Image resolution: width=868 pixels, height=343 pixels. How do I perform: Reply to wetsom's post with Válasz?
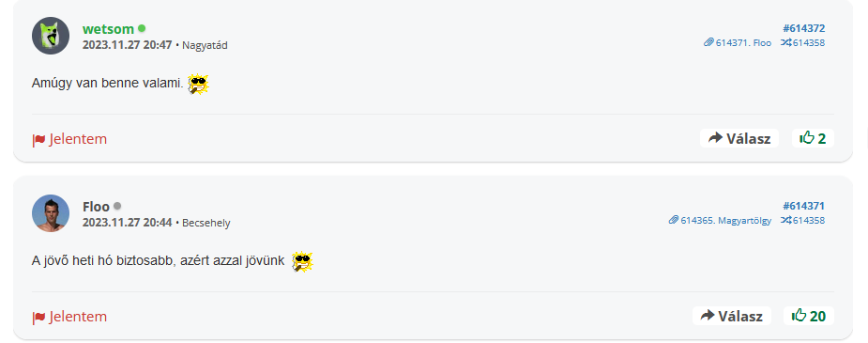pyautogui.click(x=739, y=138)
